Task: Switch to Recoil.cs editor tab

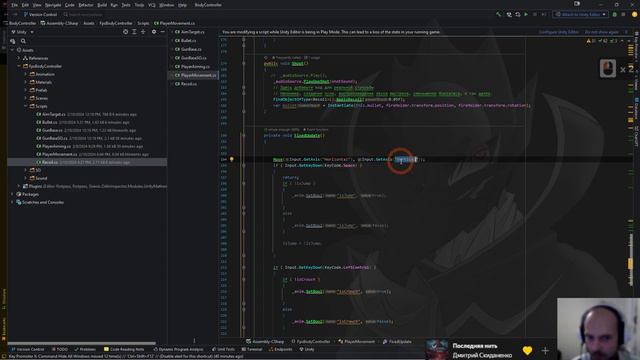Action: [x=189, y=84]
